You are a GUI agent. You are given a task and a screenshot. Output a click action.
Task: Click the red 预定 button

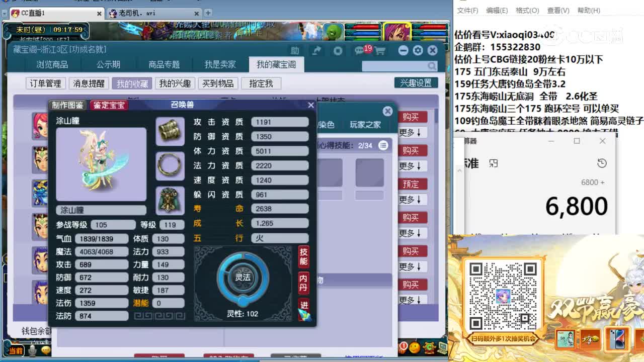[413, 184]
